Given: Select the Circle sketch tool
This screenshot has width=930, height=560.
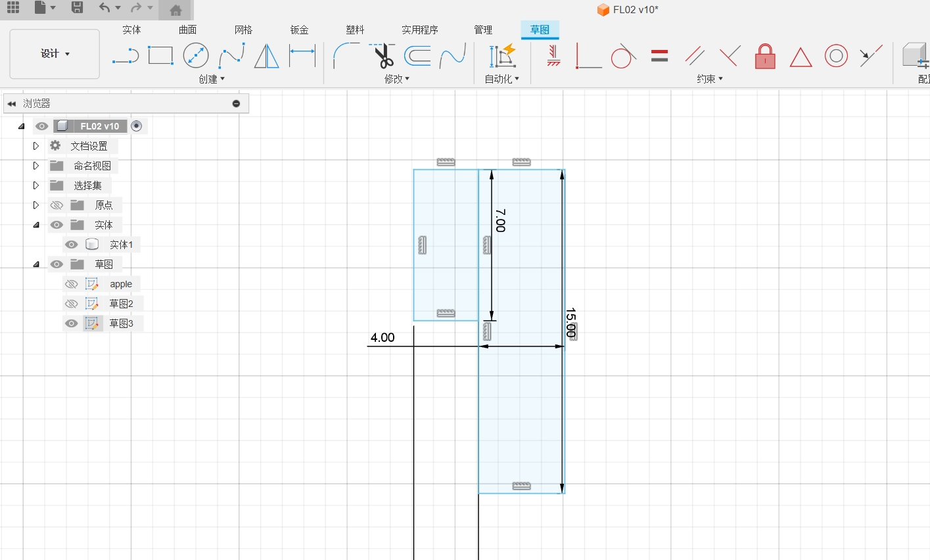Looking at the screenshot, I should [x=196, y=57].
